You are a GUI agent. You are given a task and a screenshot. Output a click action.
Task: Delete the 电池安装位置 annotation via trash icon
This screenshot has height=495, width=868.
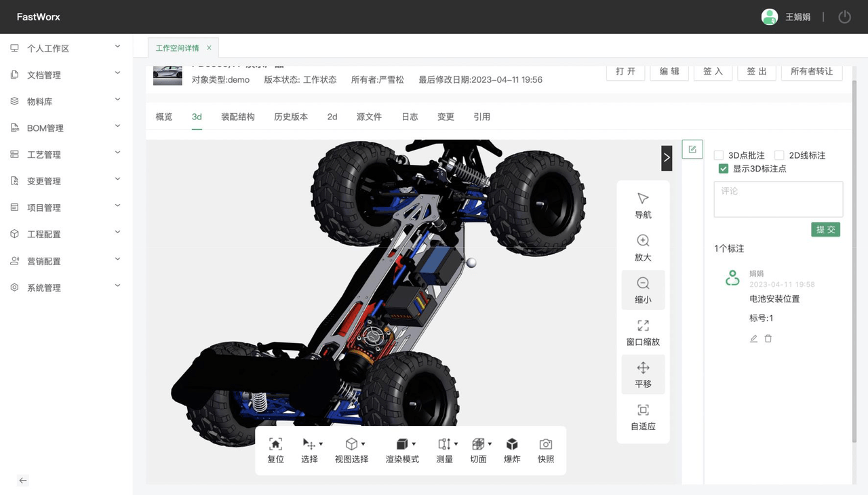[766, 338]
